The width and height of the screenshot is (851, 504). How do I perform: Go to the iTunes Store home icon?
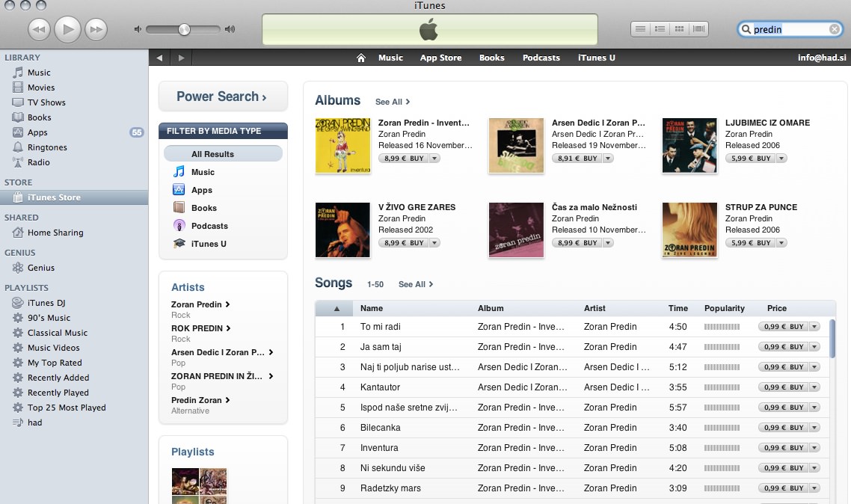tap(361, 58)
